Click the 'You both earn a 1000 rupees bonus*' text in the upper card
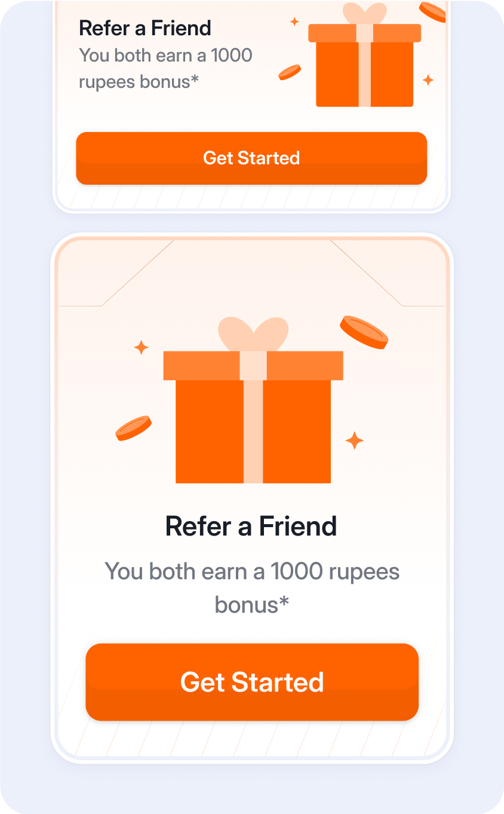Viewport: 504px width, 814px height. coord(166,68)
